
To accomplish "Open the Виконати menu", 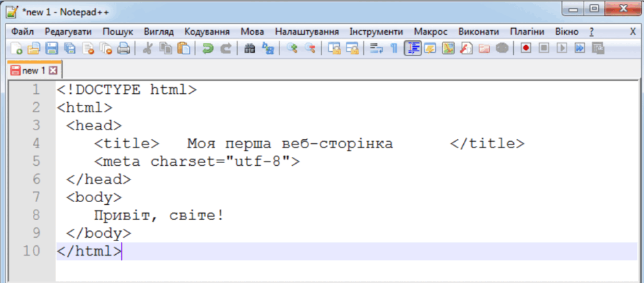I will pos(479,32).
